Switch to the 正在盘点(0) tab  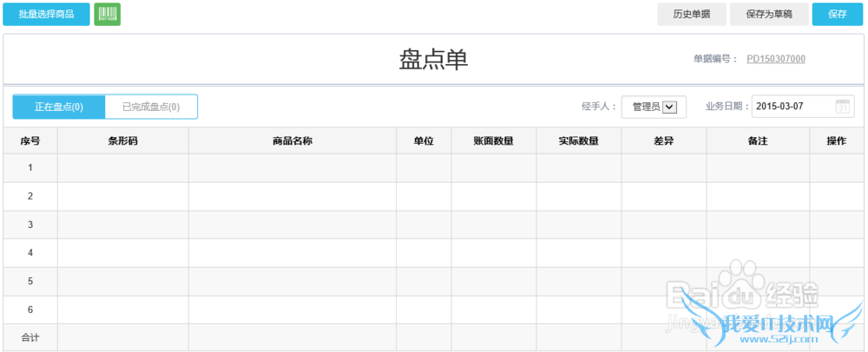click(x=59, y=107)
